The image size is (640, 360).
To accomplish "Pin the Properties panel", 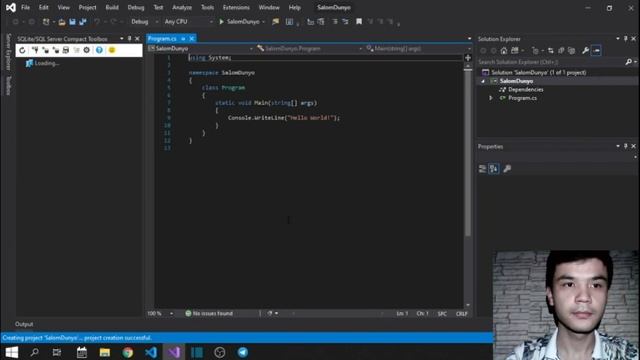I will 625,146.
